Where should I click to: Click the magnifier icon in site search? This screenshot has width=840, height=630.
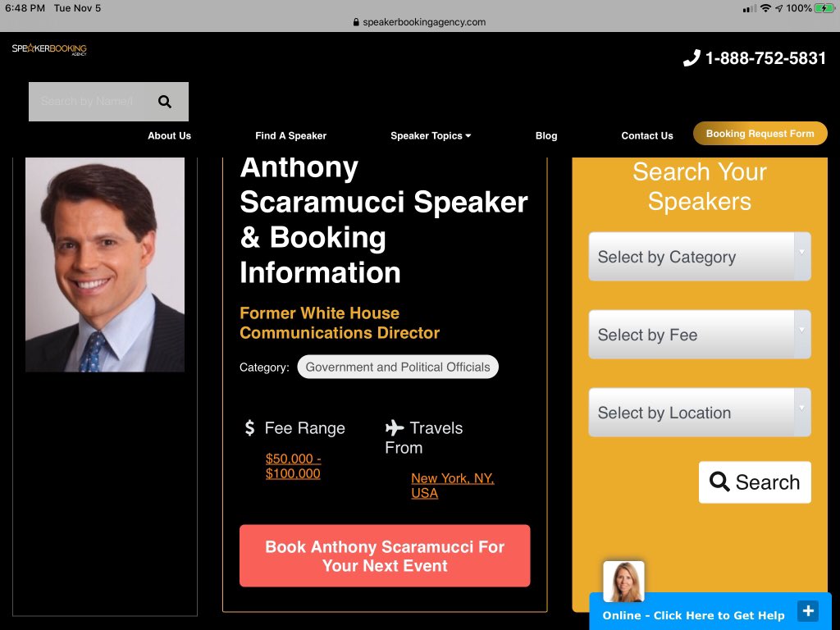coord(165,102)
